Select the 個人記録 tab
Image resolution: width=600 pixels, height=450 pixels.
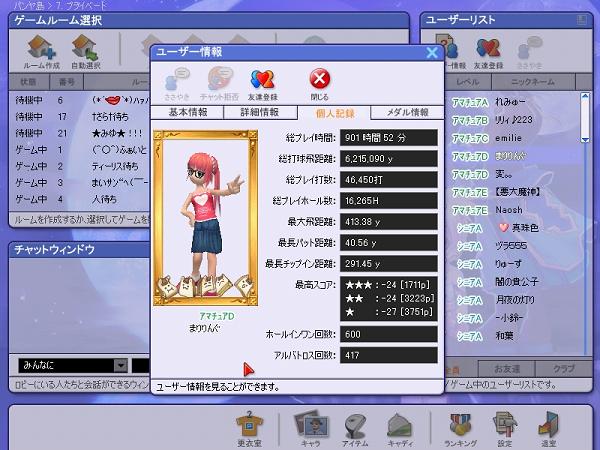[334, 113]
